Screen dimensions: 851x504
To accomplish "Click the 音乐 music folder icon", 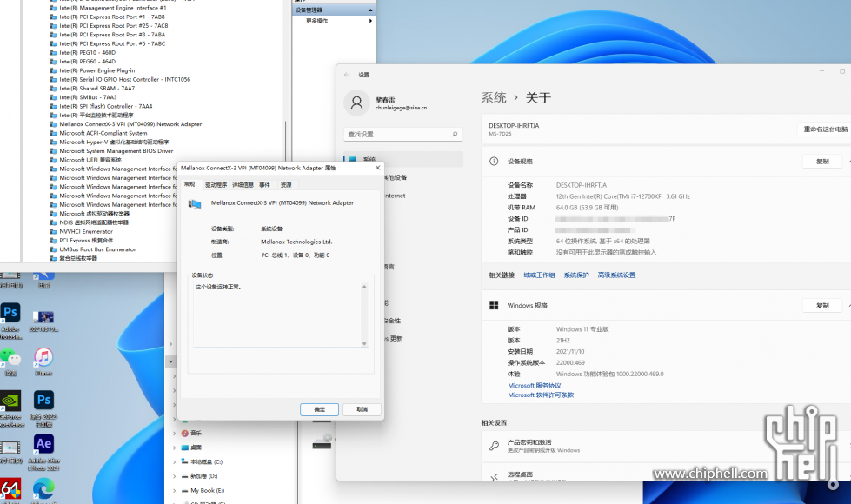I will coord(184,433).
